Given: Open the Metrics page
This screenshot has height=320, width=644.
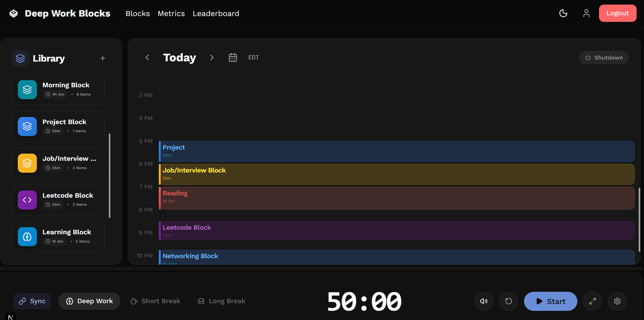Looking at the screenshot, I should coord(171,13).
